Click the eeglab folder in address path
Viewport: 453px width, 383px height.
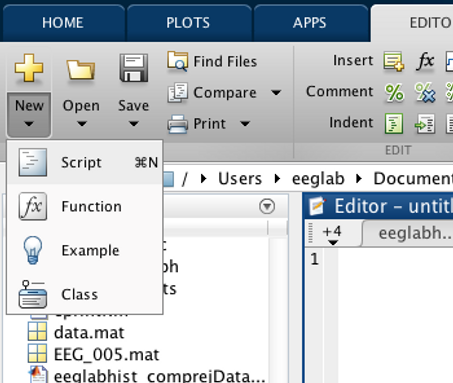318,179
